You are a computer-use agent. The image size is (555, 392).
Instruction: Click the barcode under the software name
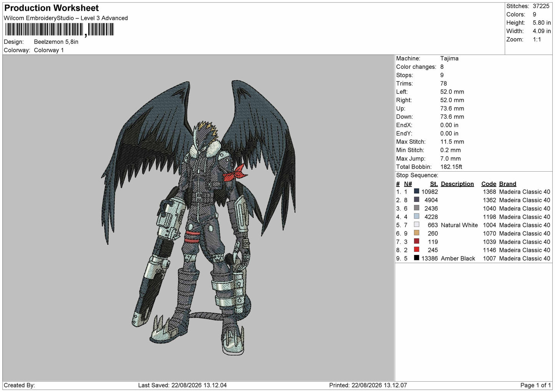point(60,30)
